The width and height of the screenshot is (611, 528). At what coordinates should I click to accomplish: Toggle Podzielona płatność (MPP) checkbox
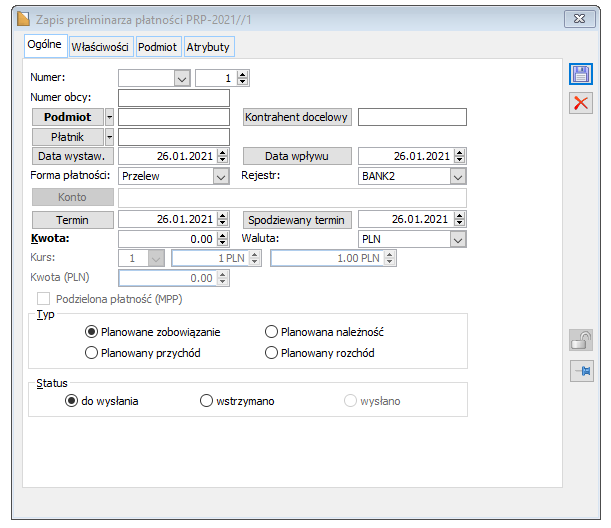pyautogui.click(x=43, y=299)
